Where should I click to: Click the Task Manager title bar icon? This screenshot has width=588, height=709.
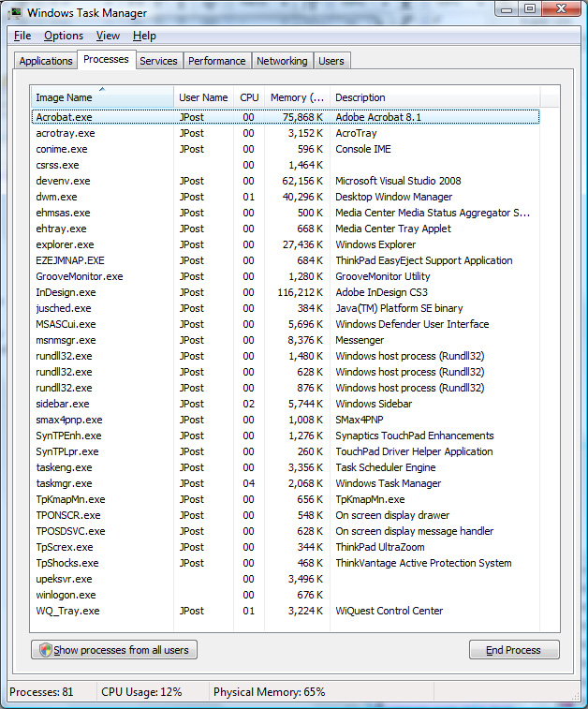click(x=15, y=13)
